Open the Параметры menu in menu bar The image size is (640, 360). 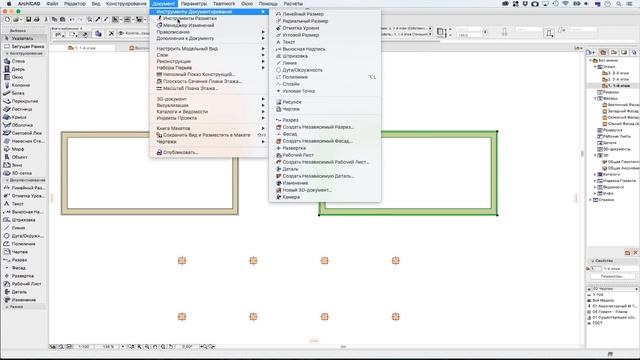194,4
